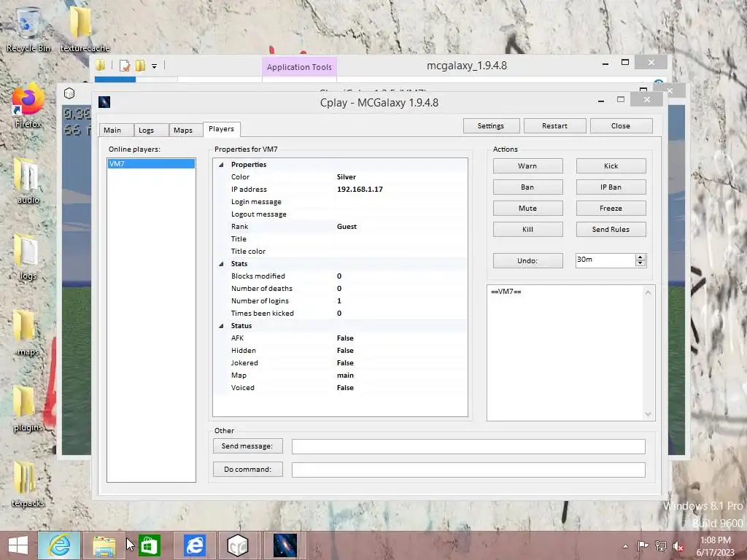
Task: Select the audio folder on desktop
Action: [x=28, y=182]
